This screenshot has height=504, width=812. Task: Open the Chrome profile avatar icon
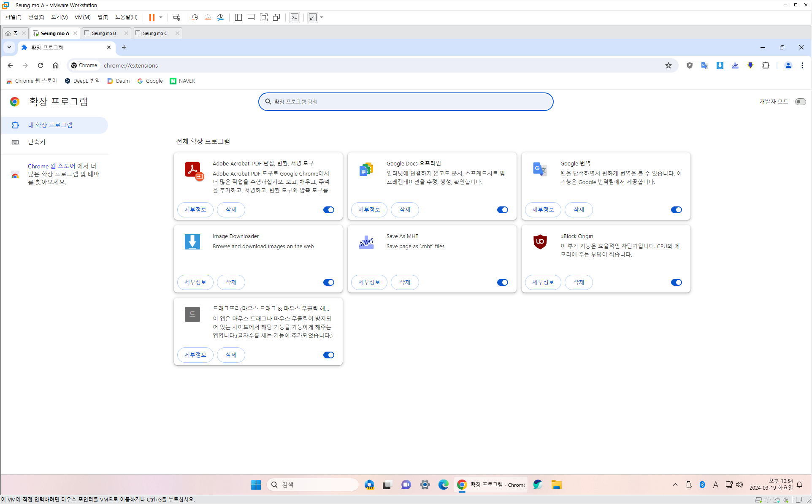pyautogui.click(x=788, y=65)
